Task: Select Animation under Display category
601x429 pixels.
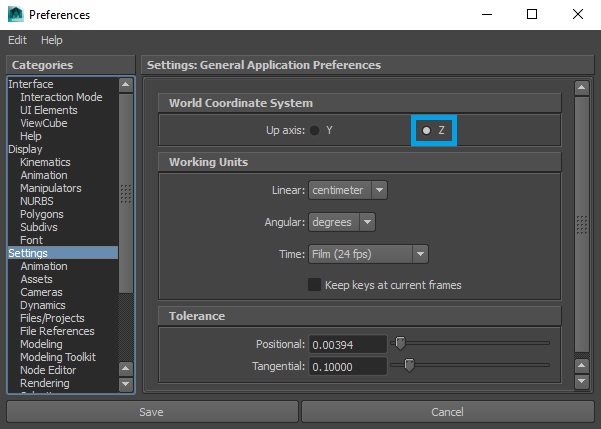Action: pyautogui.click(x=63, y=175)
